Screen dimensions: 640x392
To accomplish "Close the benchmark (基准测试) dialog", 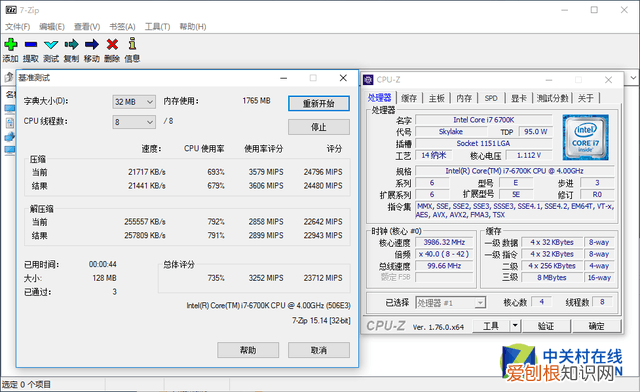I will point(343,78).
